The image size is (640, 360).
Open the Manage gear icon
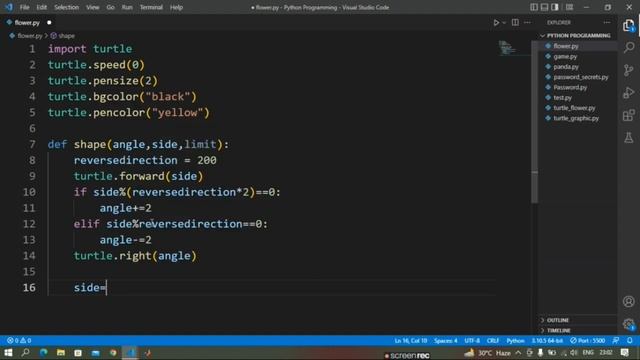629,324
